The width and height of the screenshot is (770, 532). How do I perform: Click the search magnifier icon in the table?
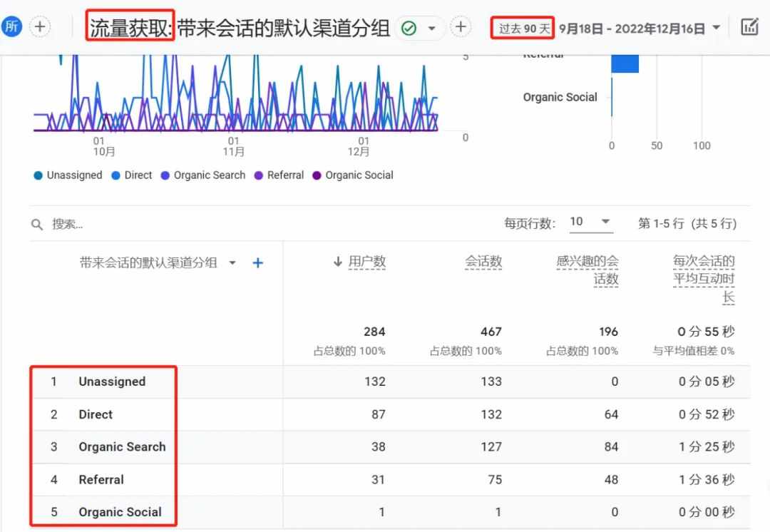coord(37,225)
